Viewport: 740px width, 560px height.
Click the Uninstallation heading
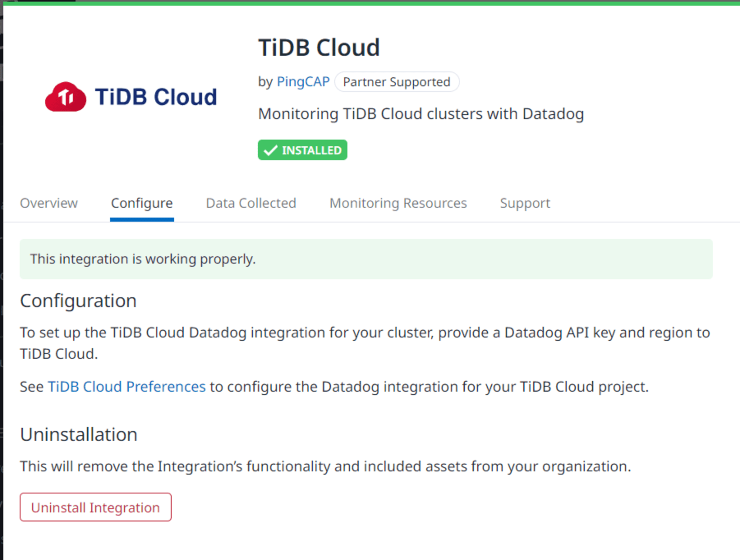tap(78, 435)
